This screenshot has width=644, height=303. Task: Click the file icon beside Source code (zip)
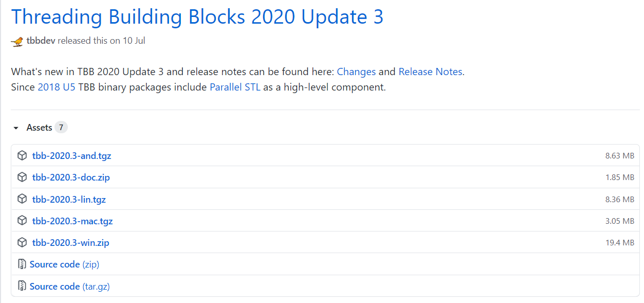point(22,264)
